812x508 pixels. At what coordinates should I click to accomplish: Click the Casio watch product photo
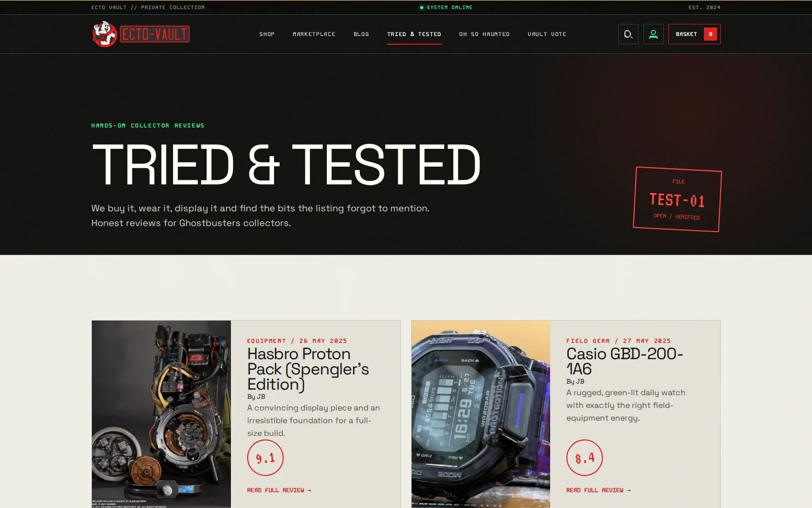481,414
